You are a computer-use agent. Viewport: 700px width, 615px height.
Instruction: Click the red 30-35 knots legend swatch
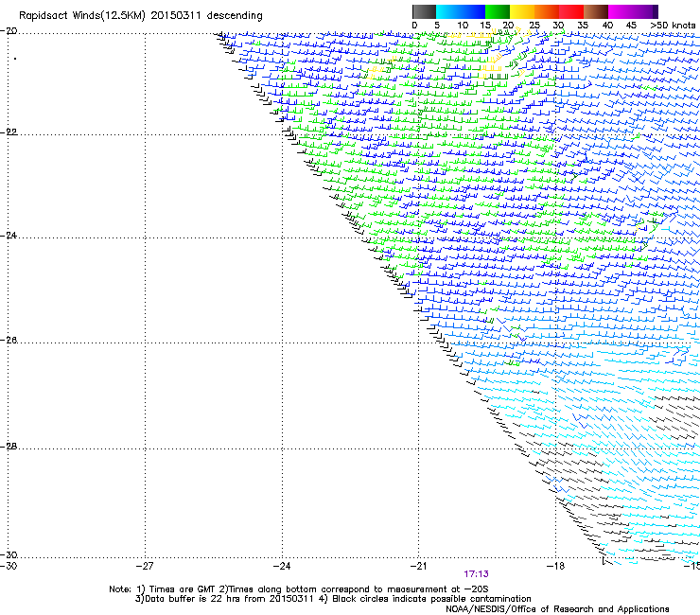(x=571, y=11)
